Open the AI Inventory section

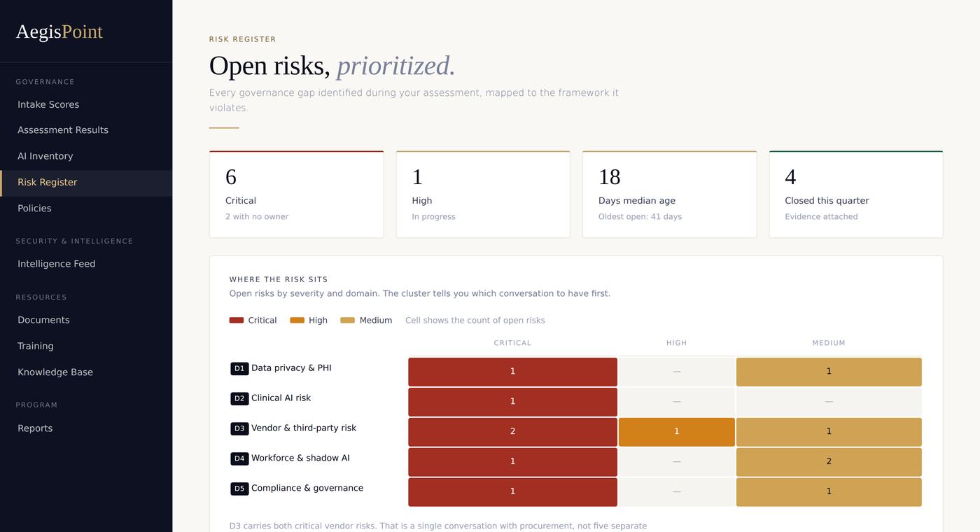pos(86,156)
